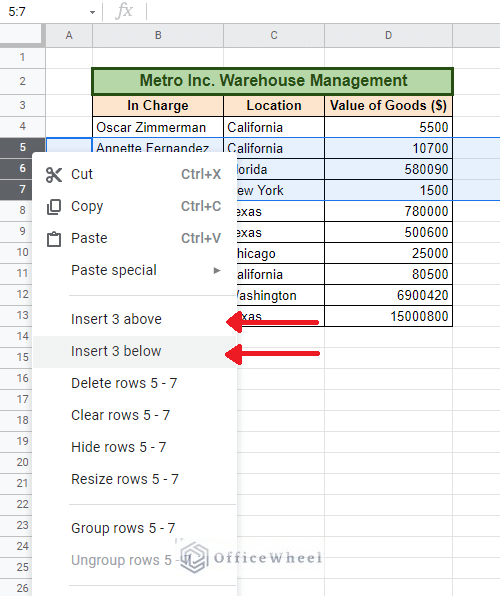Click the cell with value 15000800
The image size is (500, 596).
pyautogui.click(x=388, y=316)
